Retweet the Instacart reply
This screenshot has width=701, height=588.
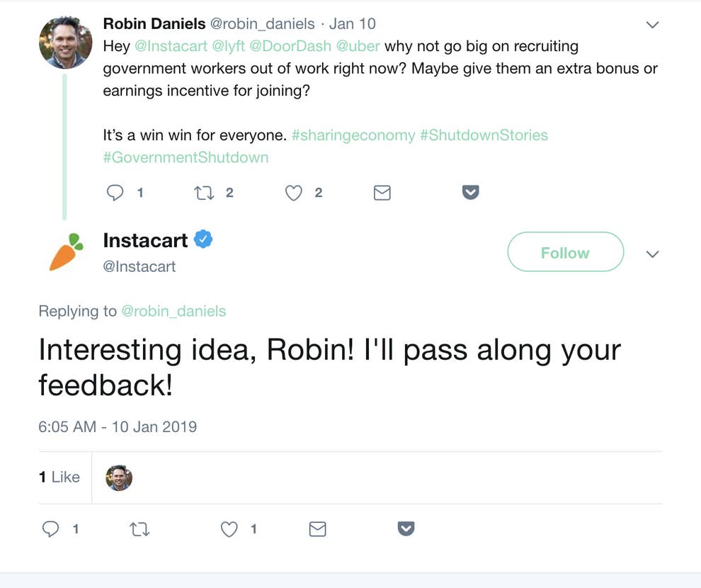pyautogui.click(x=140, y=528)
